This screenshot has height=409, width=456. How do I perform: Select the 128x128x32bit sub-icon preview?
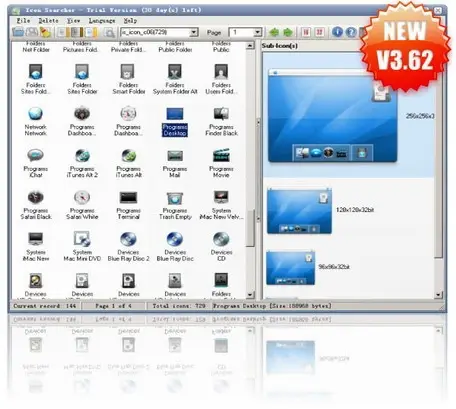(299, 210)
